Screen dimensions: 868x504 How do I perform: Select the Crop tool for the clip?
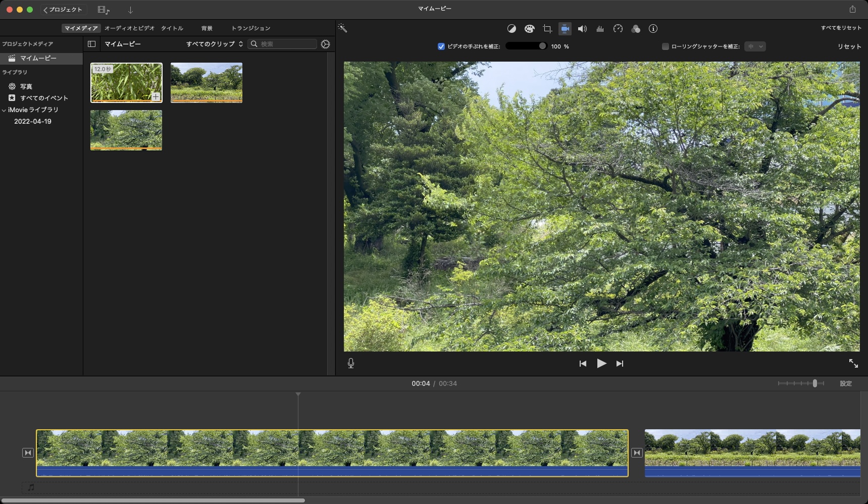coord(547,29)
